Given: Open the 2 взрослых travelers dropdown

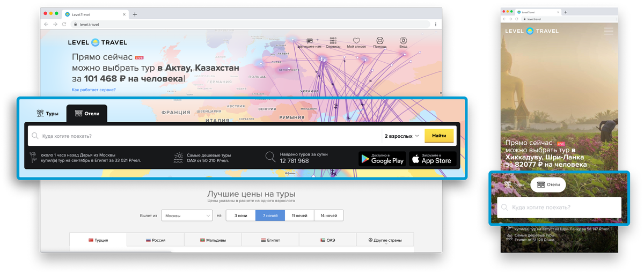Looking at the screenshot, I should coord(401,136).
